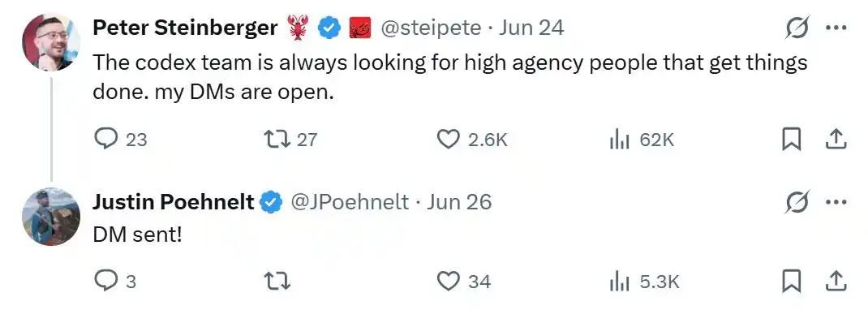Open Grok icon on Justin's reply

click(x=797, y=201)
